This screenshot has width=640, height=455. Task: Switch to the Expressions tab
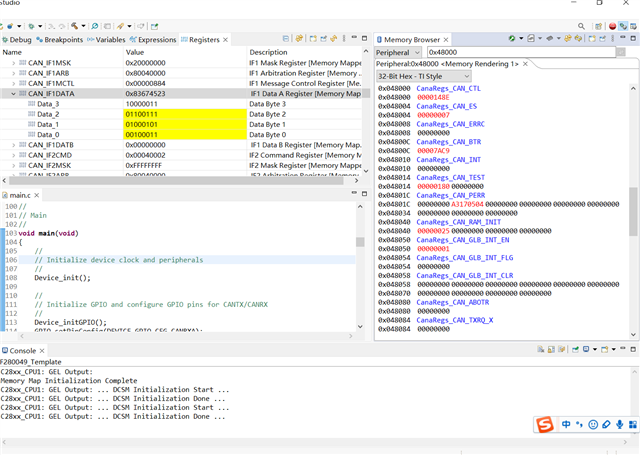pyautogui.click(x=156, y=40)
